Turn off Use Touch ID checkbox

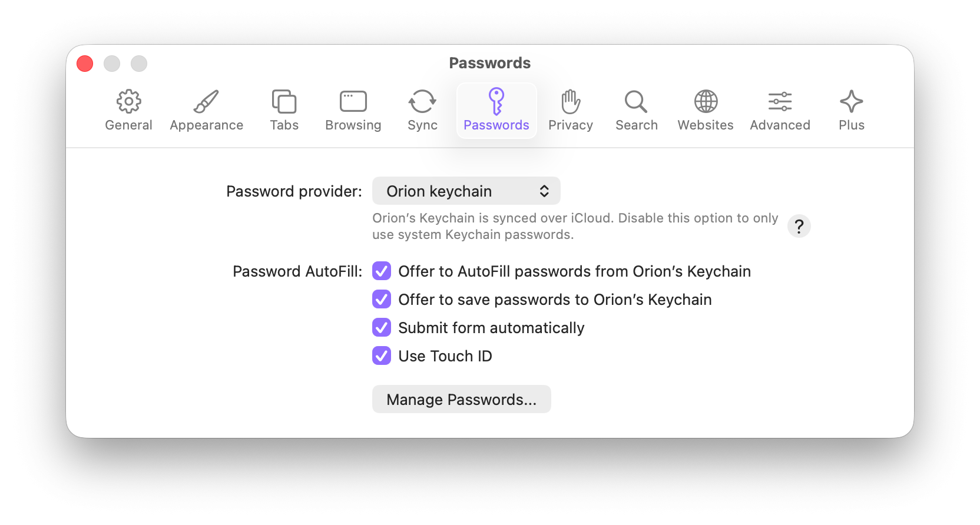click(x=382, y=356)
